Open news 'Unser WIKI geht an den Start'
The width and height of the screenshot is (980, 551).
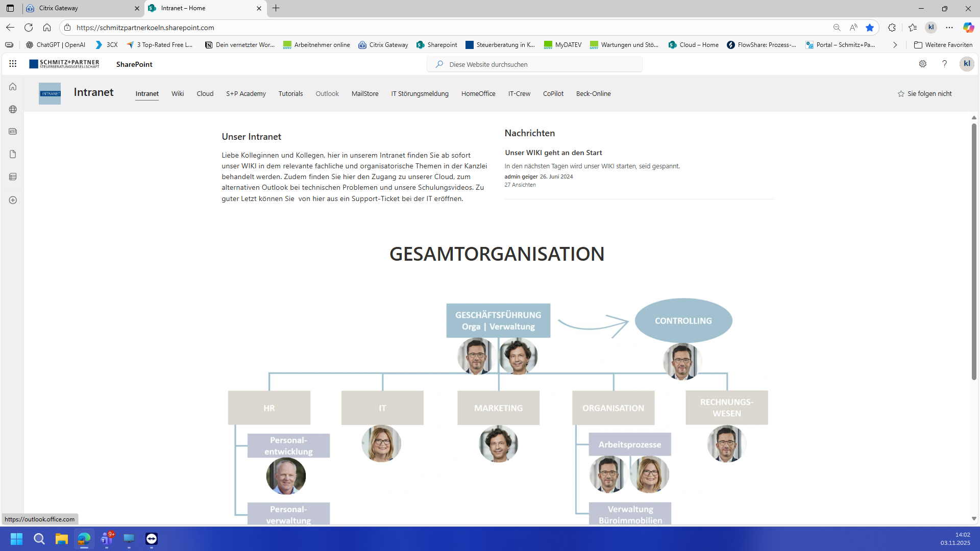tap(553, 153)
